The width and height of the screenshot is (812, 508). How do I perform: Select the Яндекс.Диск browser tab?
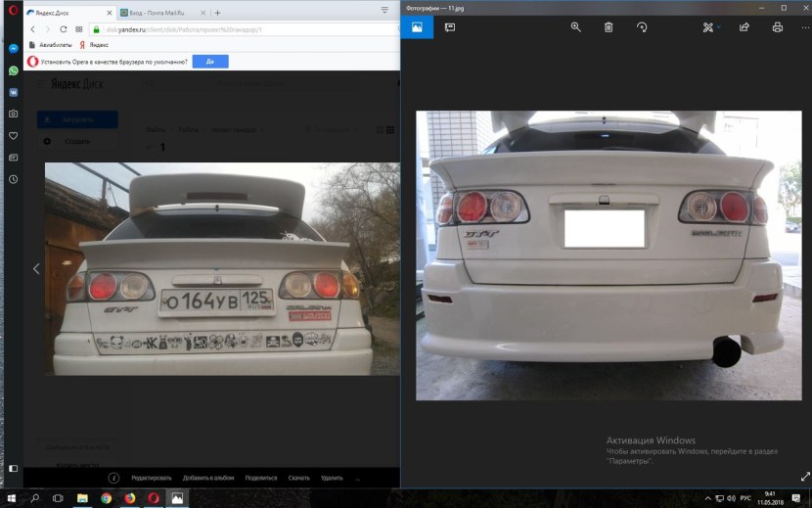coord(66,13)
